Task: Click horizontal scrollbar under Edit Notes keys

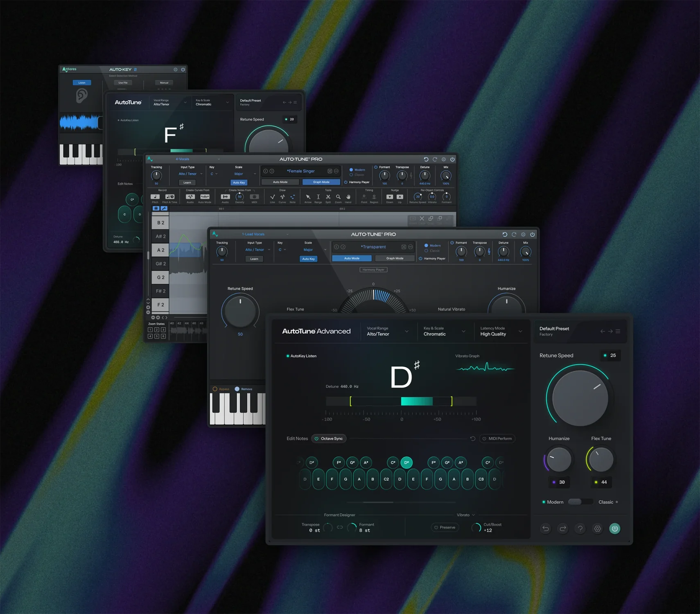Action: [x=401, y=502]
